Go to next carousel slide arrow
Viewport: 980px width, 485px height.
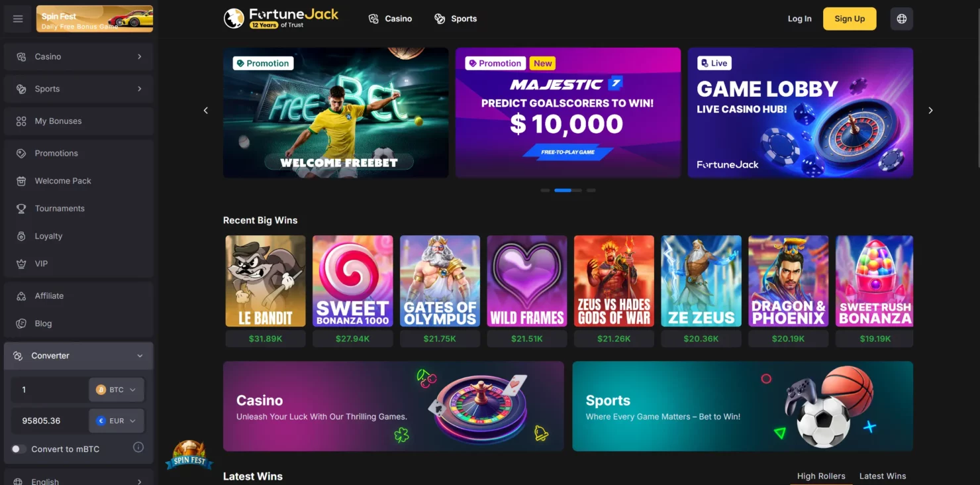coord(930,111)
